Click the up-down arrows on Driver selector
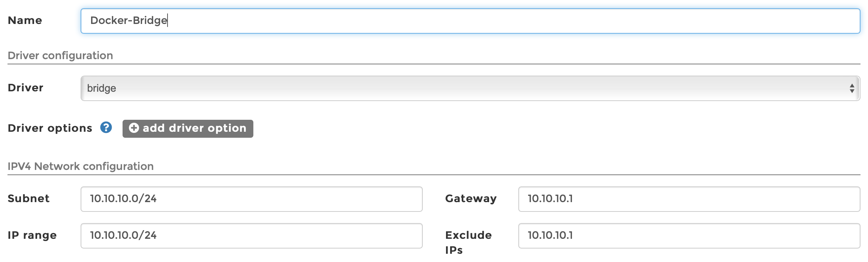 852,88
